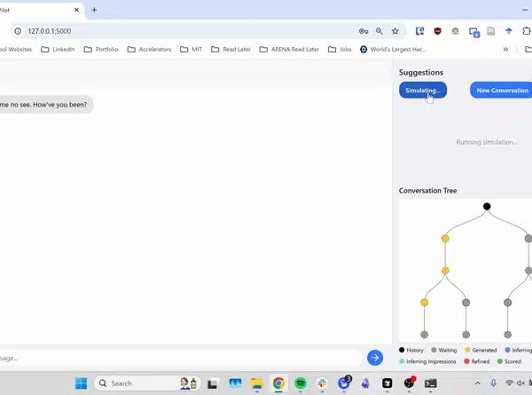Open the Portfolio bookmarks folder
Image resolution: width=532 pixels, height=395 pixels.
[101, 49]
